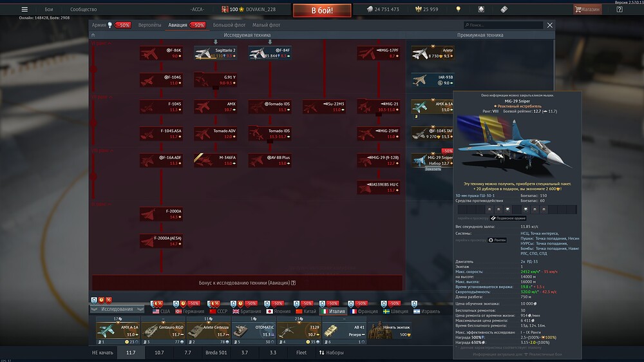Screen dimensions: 644x362
Task: Open the Рентген x-ray view
Action: pyautogui.click(x=497, y=240)
